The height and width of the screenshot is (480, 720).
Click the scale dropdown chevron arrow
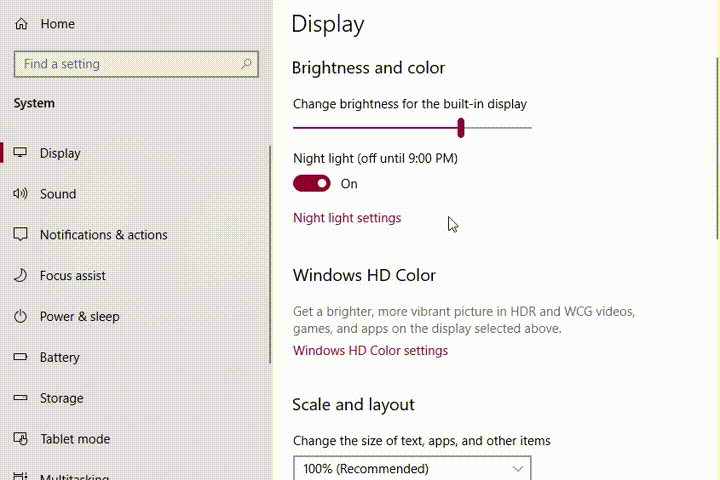518,469
